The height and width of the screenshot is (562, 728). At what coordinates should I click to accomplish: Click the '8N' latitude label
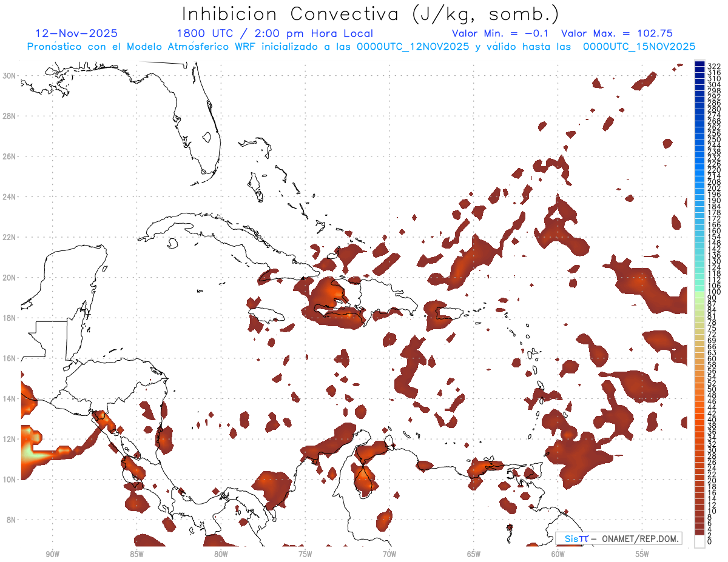[x=12, y=520]
